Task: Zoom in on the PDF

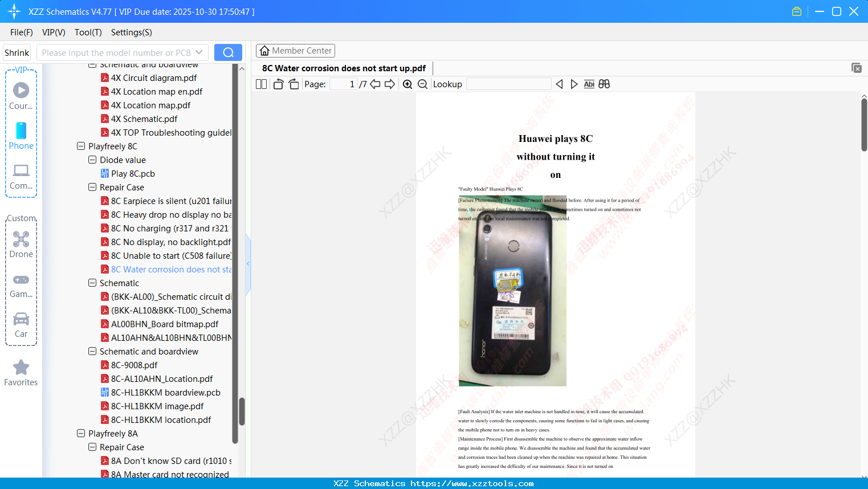Action: click(407, 84)
